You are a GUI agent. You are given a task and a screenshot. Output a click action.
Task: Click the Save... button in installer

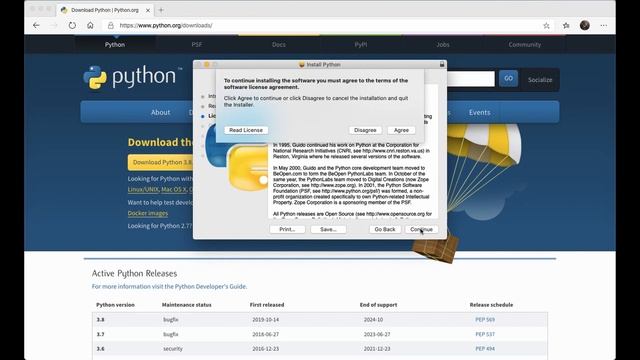[x=328, y=229]
